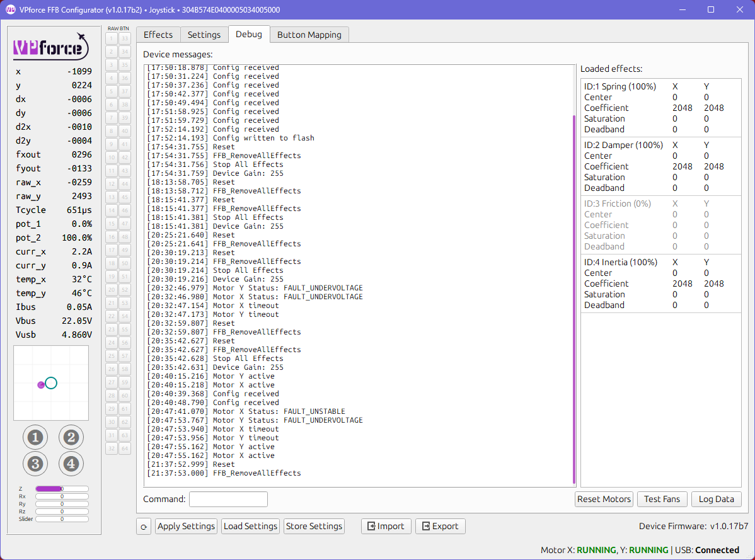Image resolution: width=755 pixels, height=560 pixels.
Task: Click joystick button indicator 4
Action: [x=71, y=464]
